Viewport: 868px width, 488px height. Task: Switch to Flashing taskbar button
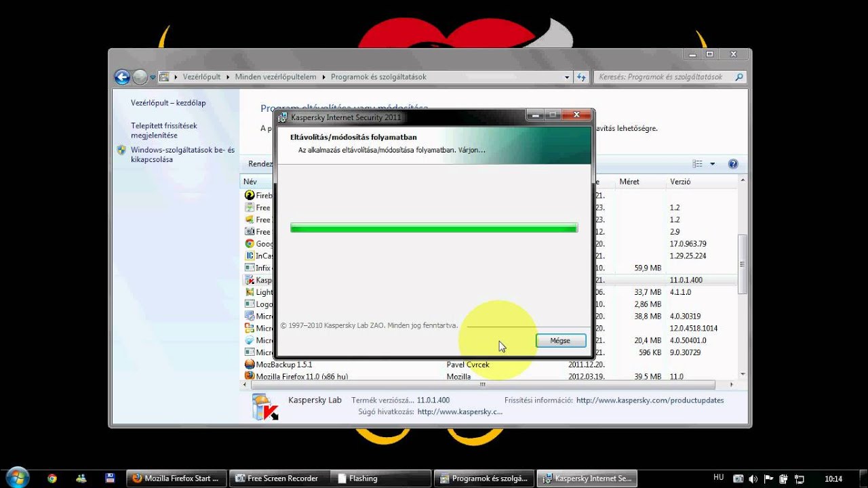[x=381, y=479]
